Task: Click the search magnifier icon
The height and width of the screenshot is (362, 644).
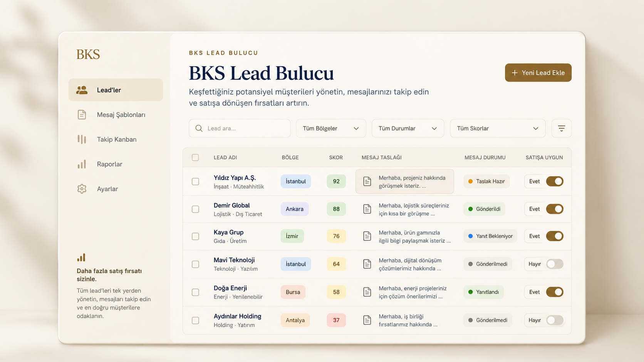Action: [199, 128]
